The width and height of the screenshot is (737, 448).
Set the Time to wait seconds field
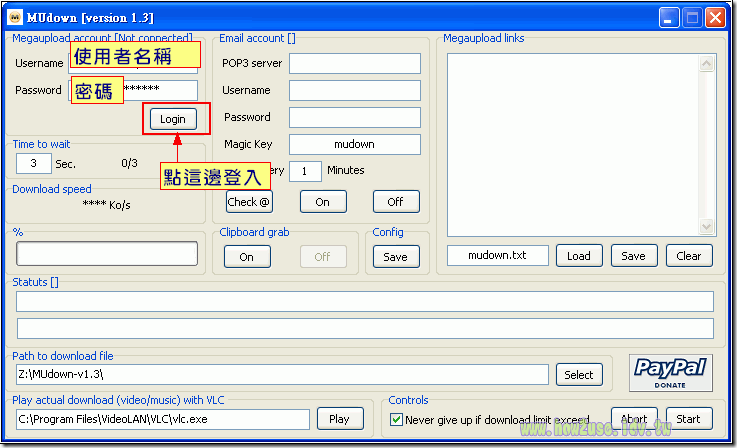(x=33, y=163)
